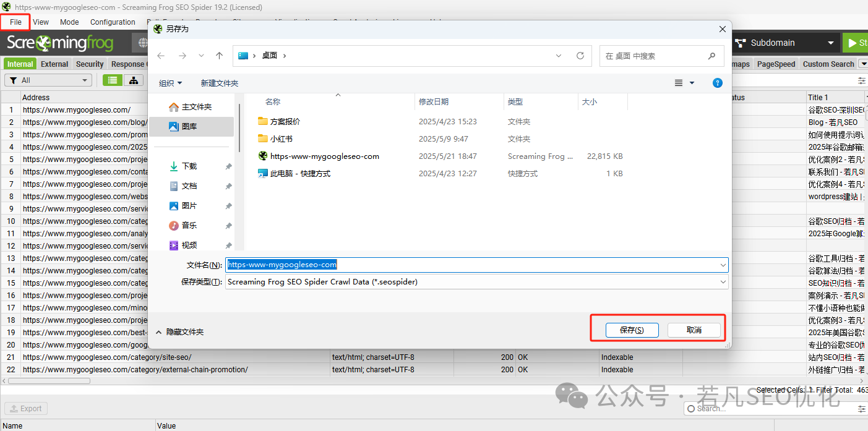
Task: Go up one folder level
Action: [x=219, y=56]
